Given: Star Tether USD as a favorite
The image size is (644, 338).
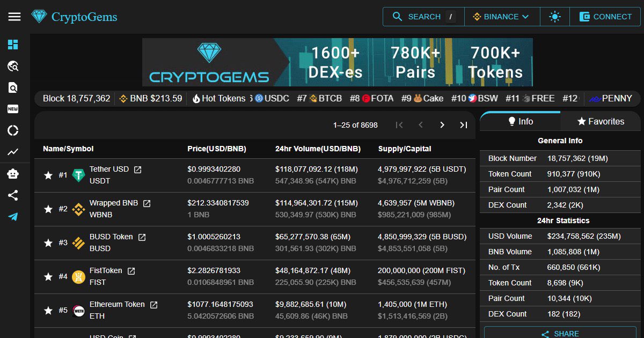Looking at the screenshot, I should click(48, 174).
